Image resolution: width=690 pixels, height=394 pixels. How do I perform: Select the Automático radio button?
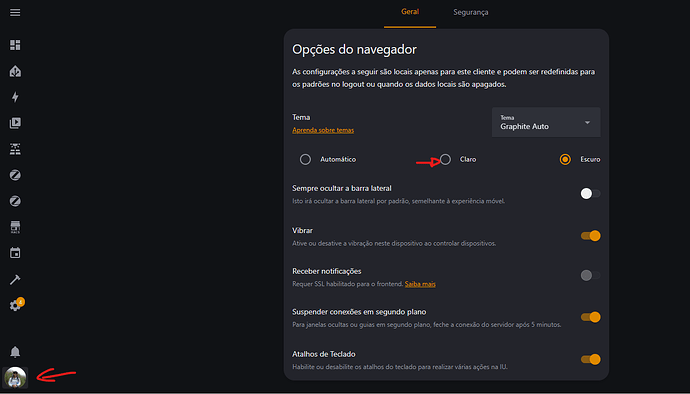(x=305, y=159)
